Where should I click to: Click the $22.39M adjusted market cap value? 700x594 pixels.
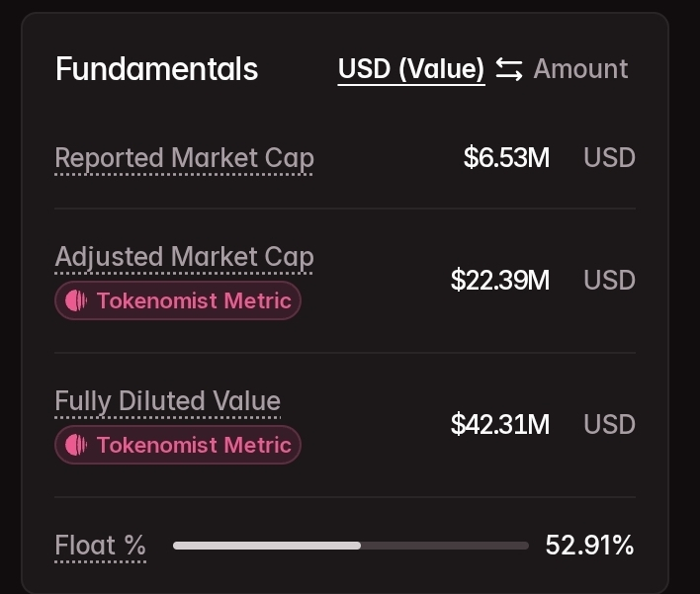tap(500, 281)
